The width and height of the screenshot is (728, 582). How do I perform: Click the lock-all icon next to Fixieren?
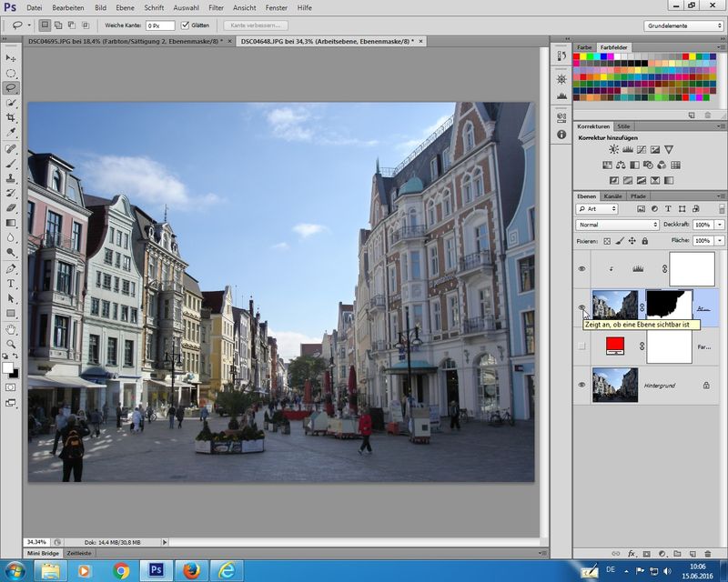pyautogui.click(x=642, y=241)
